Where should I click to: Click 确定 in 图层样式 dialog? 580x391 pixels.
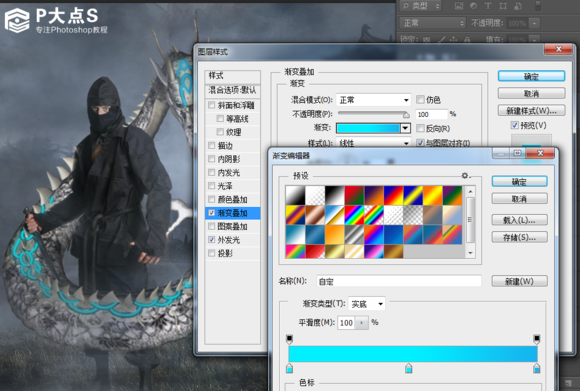(x=531, y=76)
